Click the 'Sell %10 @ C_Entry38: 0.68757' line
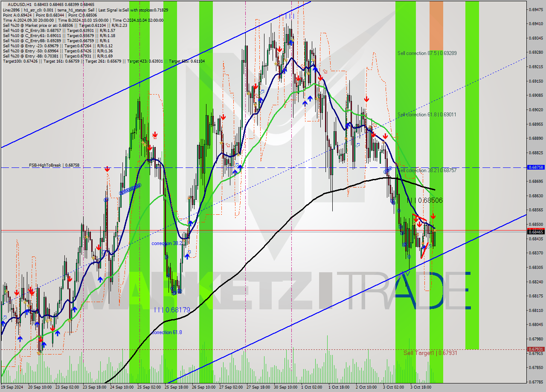The height and width of the screenshot is (392, 546). [59, 30]
